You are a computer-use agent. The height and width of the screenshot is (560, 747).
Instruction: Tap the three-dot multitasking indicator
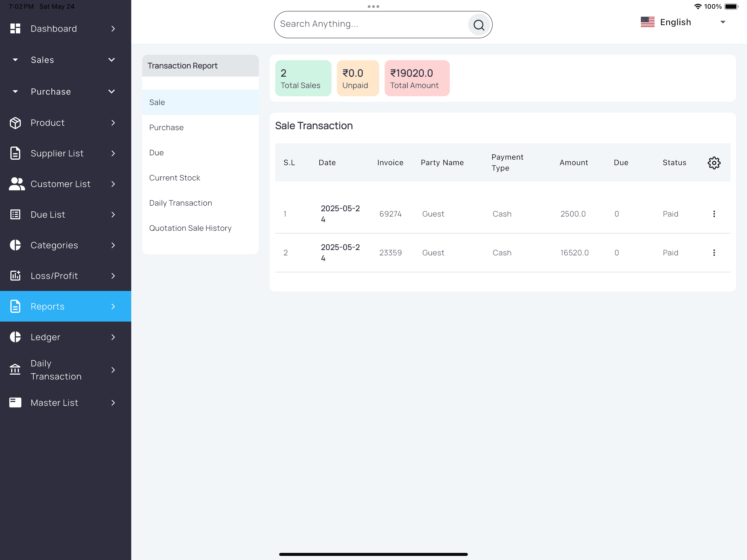pyautogui.click(x=373, y=6)
